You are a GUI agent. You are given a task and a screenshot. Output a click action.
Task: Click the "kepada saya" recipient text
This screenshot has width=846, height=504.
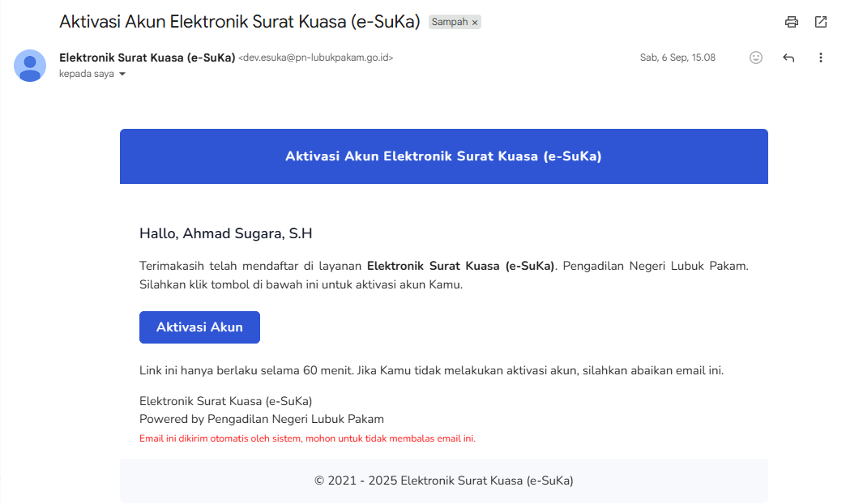pyautogui.click(x=86, y=74)
